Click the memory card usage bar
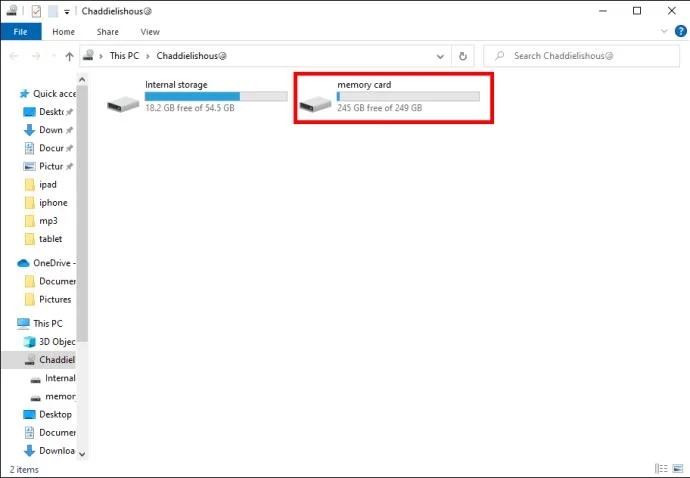Screen dimensions: 690x478 coord(408,96)
